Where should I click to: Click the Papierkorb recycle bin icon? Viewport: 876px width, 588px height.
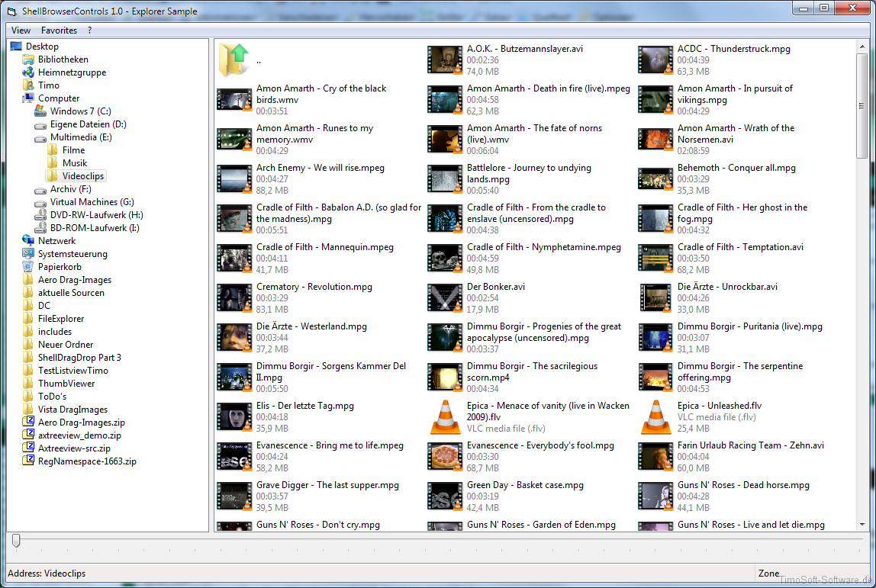pyautogui.click(x=28, y=267)
